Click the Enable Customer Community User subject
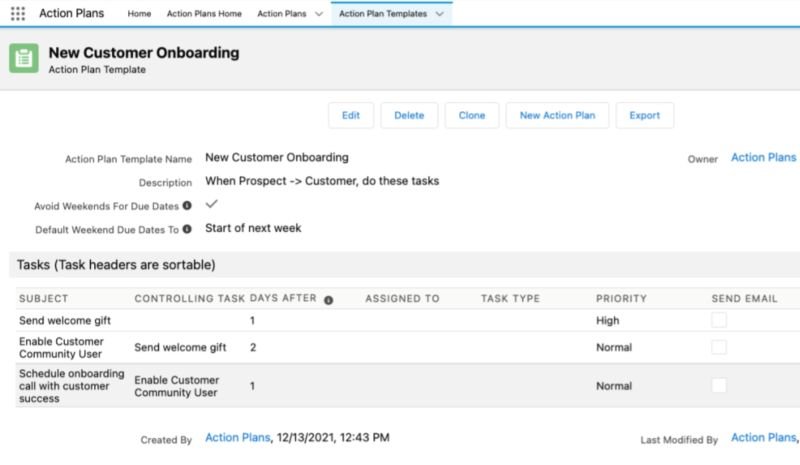The height and width of the screenshot is (465, 800). click(x=61, y=348)
